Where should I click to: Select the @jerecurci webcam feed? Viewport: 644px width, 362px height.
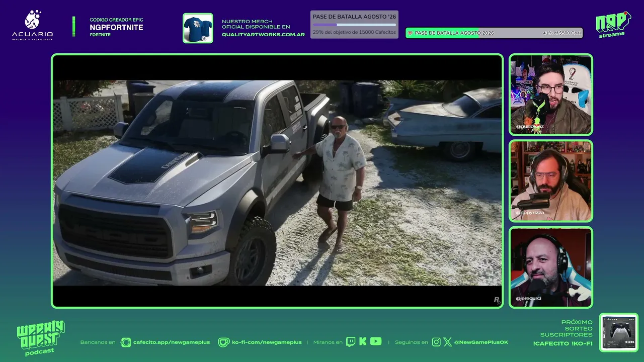coord(551,267)
